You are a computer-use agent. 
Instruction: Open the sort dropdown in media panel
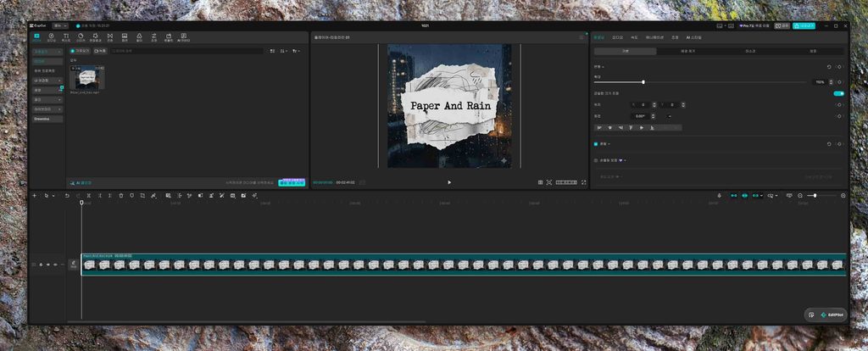[x=284, y=51]
